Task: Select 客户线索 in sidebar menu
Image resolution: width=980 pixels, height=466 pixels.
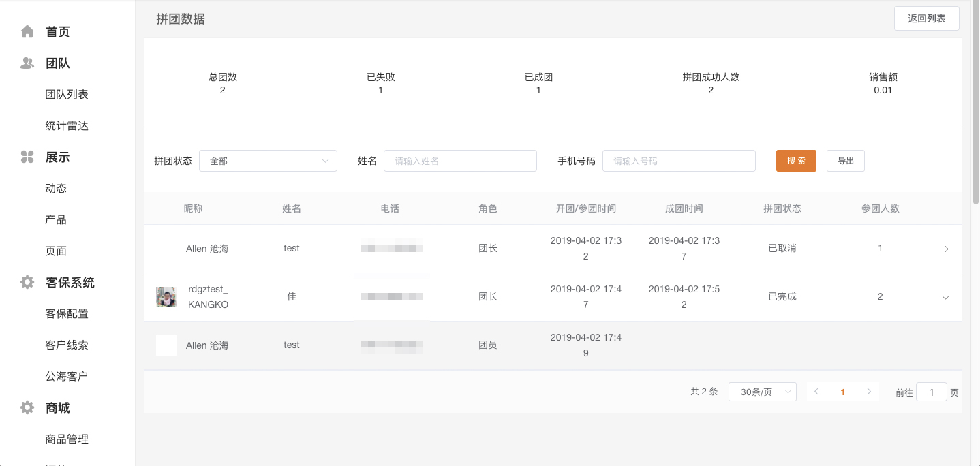Action: [x=67, y=345]
